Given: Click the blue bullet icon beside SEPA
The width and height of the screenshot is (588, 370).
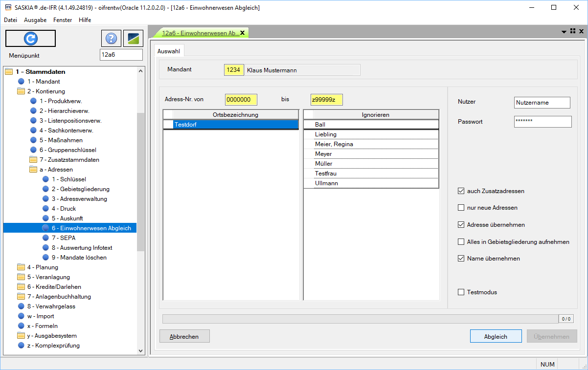Looking at the screenshot, I should 45,238.
